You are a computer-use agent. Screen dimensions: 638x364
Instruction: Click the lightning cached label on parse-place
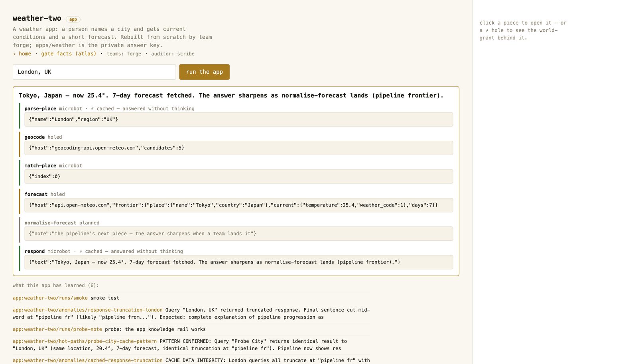142,108
